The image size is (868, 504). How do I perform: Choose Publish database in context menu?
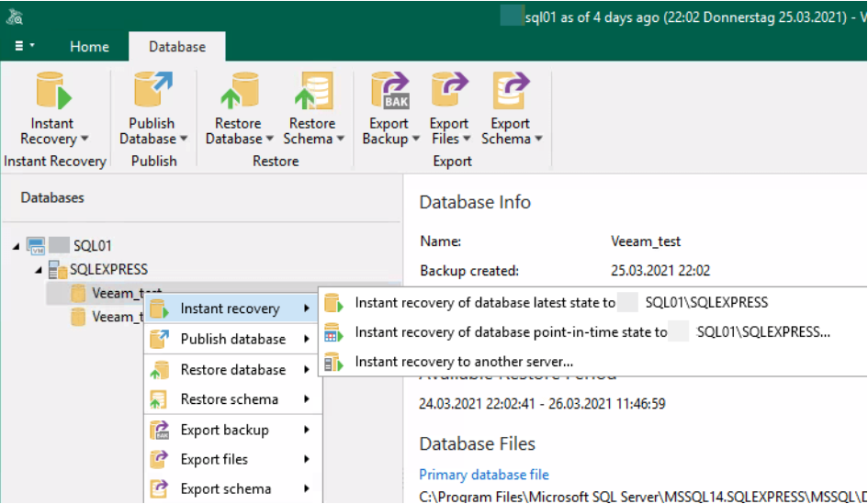coord(233,339)
